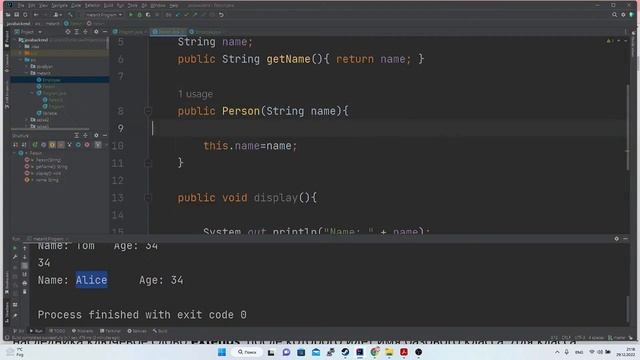Click Select Opened File target icon

click(67, 32)
